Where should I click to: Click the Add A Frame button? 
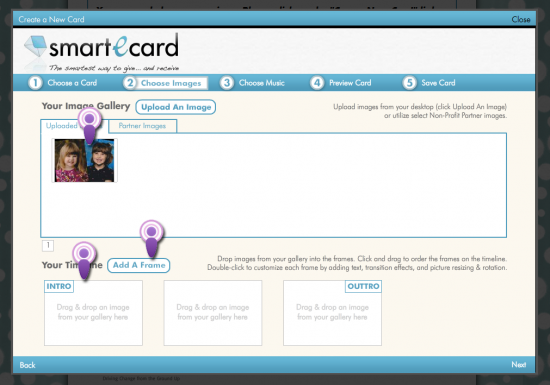pyautogui.click(x=139, y=265)
